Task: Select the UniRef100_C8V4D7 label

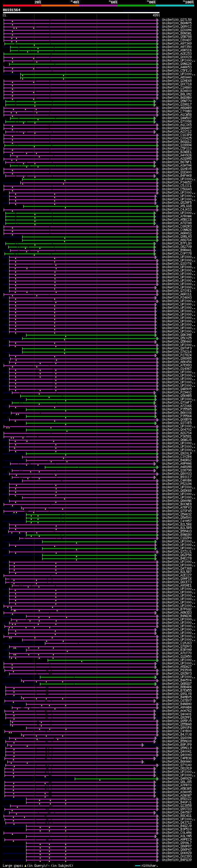Action: point(177,40)
